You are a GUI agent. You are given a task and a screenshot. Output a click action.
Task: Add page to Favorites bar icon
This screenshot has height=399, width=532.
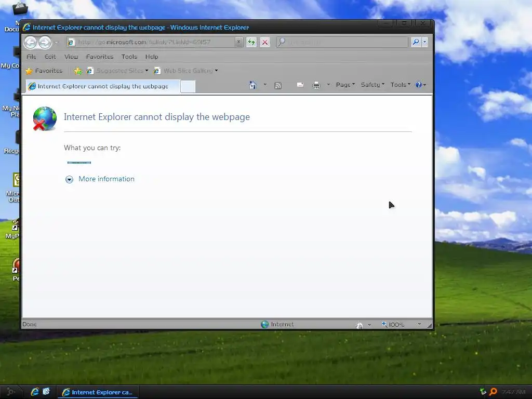tap(78, 71)
